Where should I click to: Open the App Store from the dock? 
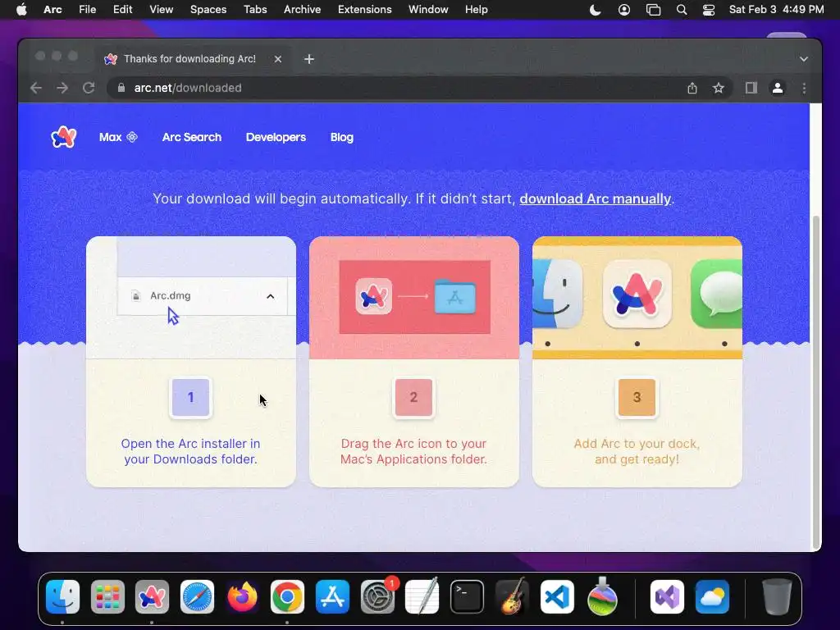click(x=332, y=596)
